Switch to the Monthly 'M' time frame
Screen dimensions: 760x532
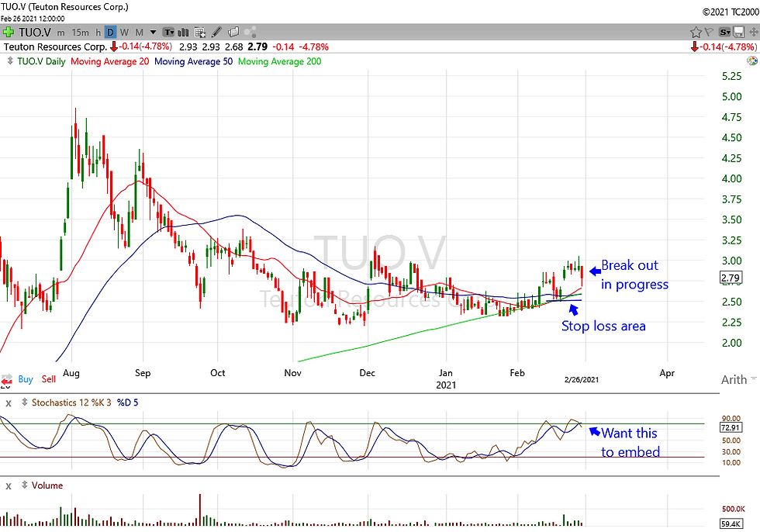pyautogui.click(x=139, y=33)
